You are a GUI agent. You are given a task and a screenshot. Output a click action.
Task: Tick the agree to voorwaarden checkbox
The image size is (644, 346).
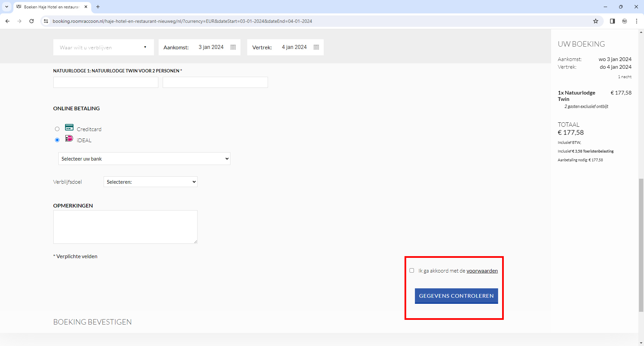[x=412, y=271]
